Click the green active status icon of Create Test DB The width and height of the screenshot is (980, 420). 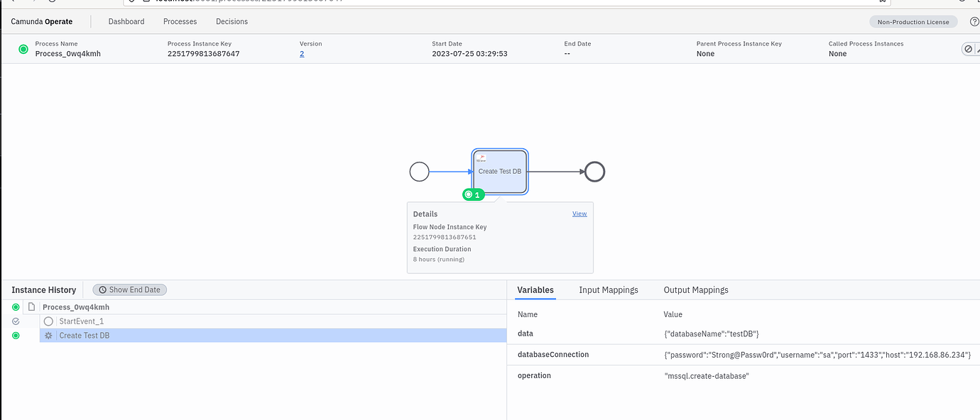coord(15,335)
